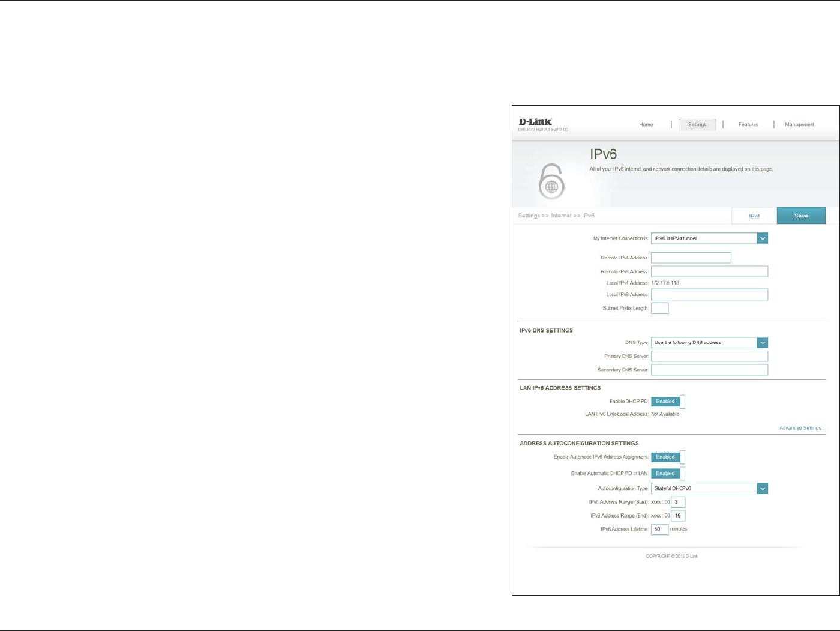Image resolution: width=840 pixels, height=631 pixels.
Task: Focus the IPv6 Address Lifetime field
Action: click(660, 530)
